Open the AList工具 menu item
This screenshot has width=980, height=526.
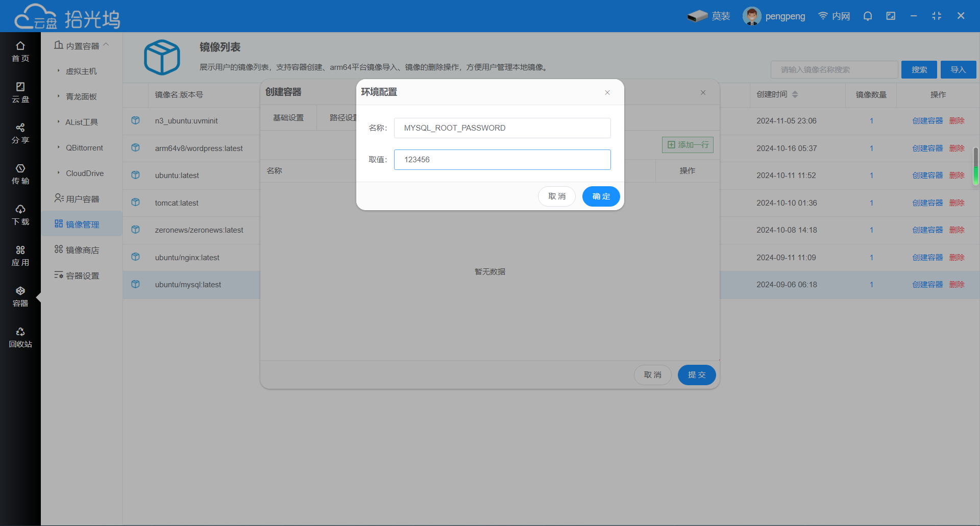(82, 122)
